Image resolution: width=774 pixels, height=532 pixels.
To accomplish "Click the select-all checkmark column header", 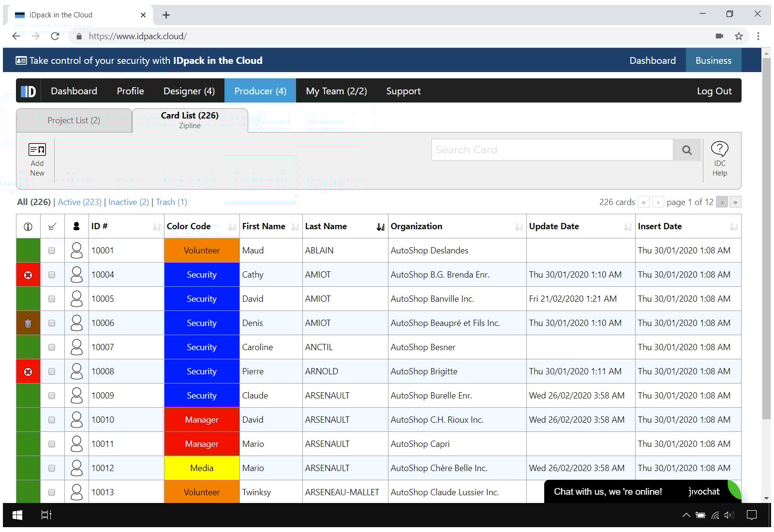I will (52, 226).
